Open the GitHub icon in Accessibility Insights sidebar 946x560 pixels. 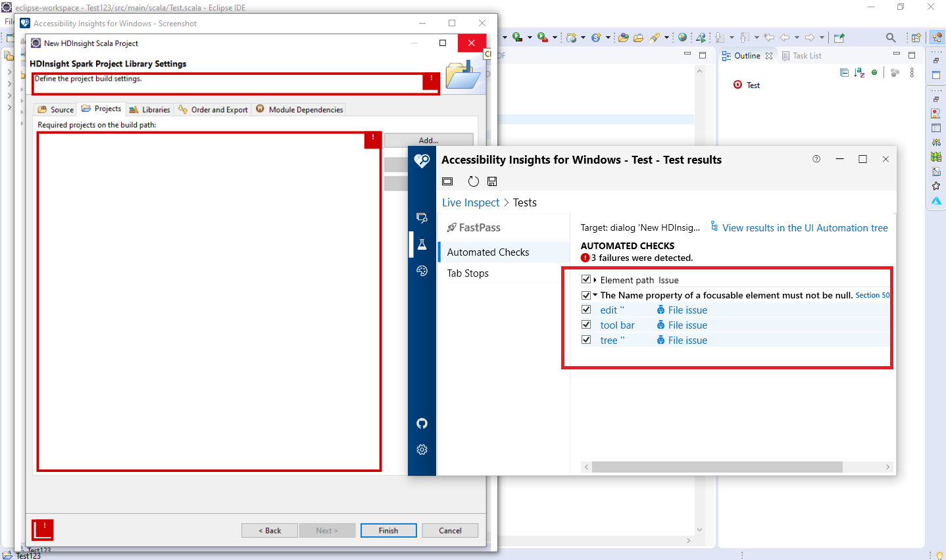pyautogui.click(x=422, y=423)
